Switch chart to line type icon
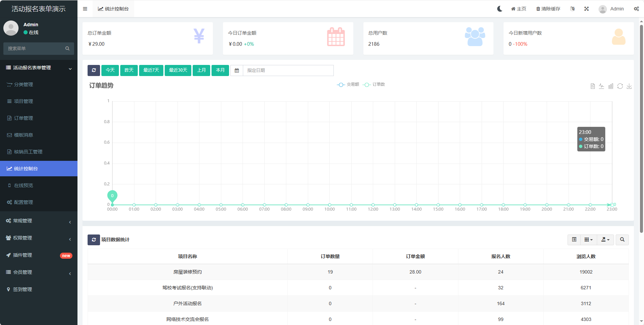The width and height of the screenshot is (644, 325). click(x=602, y=86)
